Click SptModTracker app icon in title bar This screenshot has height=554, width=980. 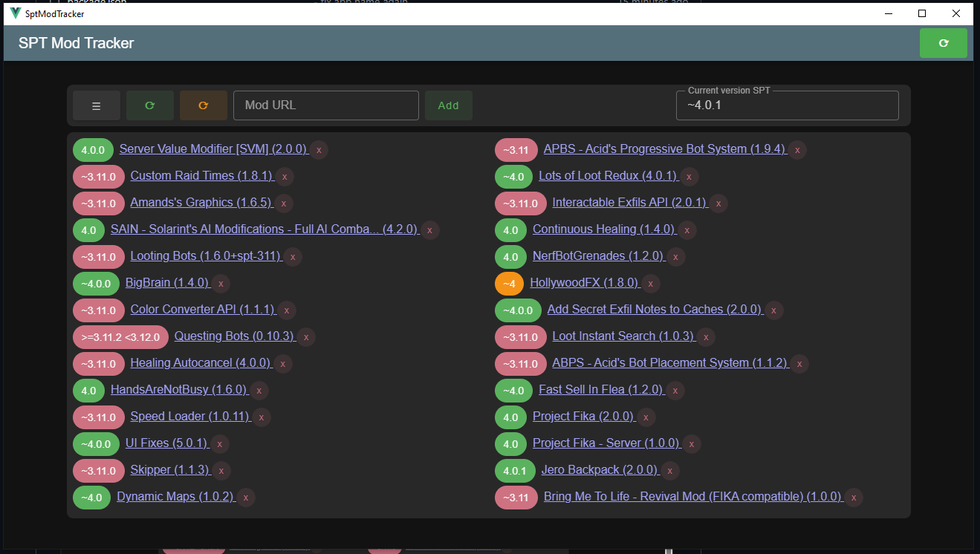pos(15,13)
